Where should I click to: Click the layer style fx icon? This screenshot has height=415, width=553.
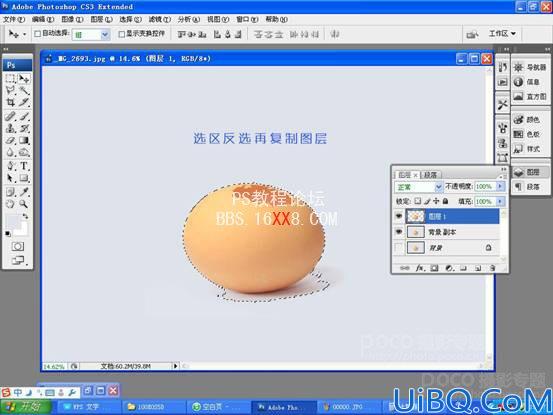point(419,268)
